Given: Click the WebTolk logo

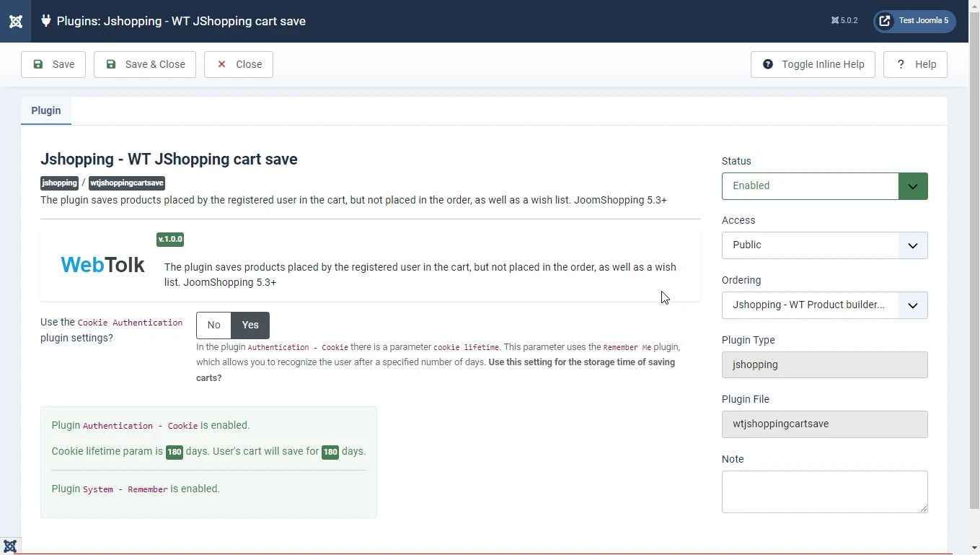Looking at the screenshot, I should (x=102, y=265).
